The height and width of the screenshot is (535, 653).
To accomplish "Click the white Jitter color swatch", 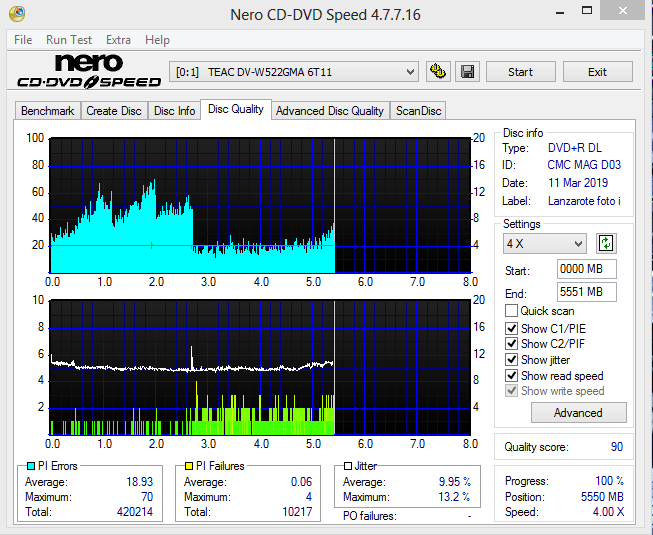I will pos(348,466).
